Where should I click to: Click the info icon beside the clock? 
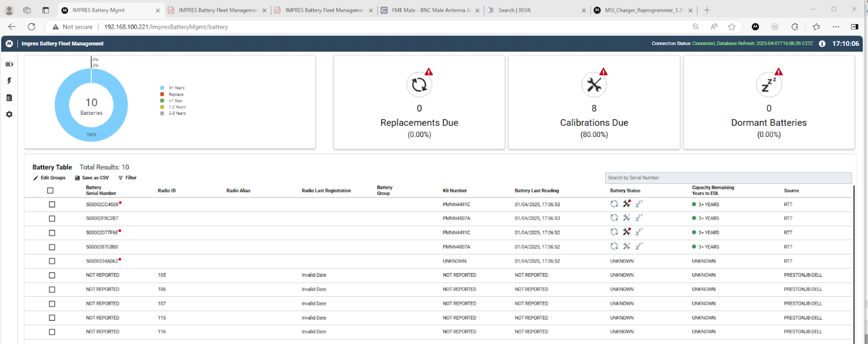click(822, 44)
